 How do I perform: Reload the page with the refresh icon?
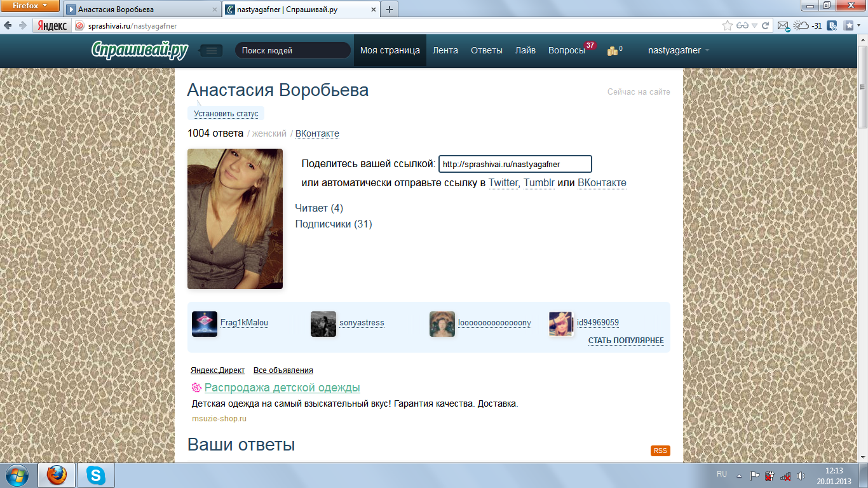coord(766,26)
